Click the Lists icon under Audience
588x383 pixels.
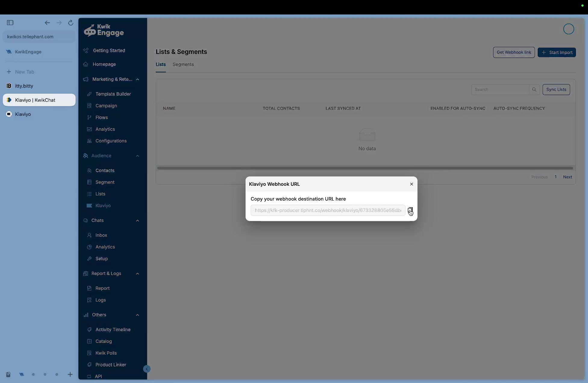pyautogui.click(x=89, y=194)
